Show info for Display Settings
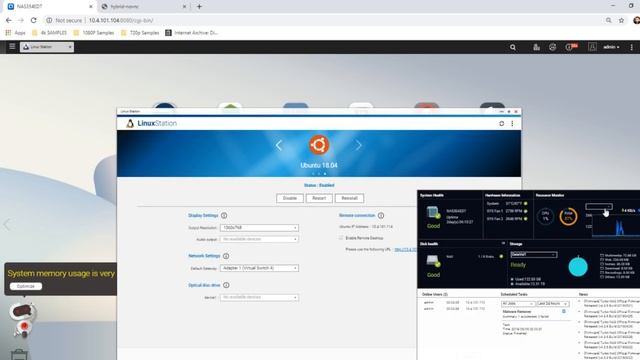This screenshot has height=360, width=640. point(224,216)
